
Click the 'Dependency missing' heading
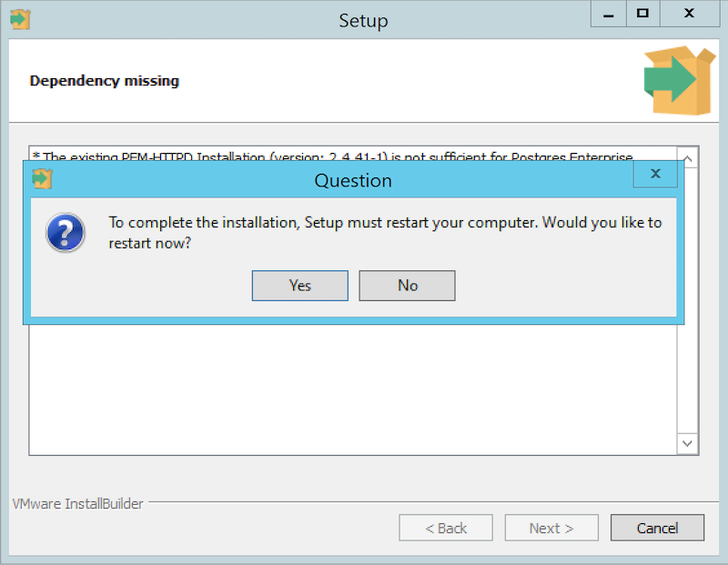[x=105, y=81]
